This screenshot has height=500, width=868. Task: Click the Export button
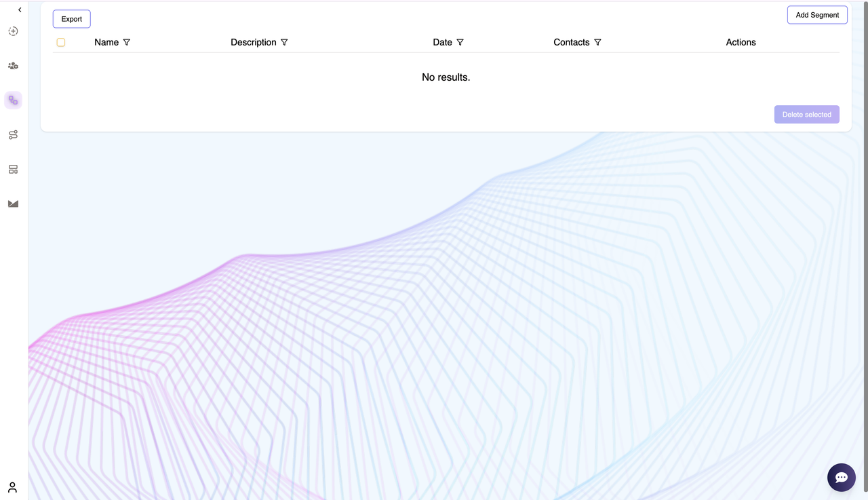(72, 19)
